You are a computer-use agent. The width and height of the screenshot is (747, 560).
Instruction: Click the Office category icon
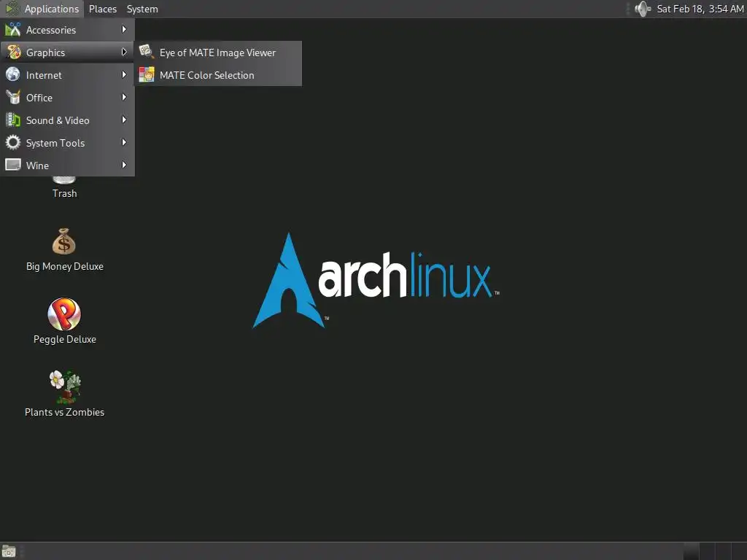pos(13,97)
